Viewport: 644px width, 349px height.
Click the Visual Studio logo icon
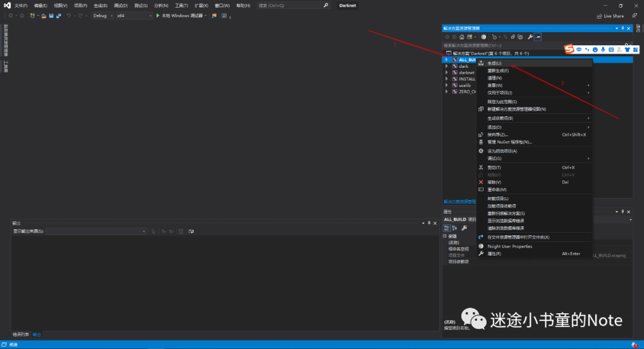[x=7, y=5]
